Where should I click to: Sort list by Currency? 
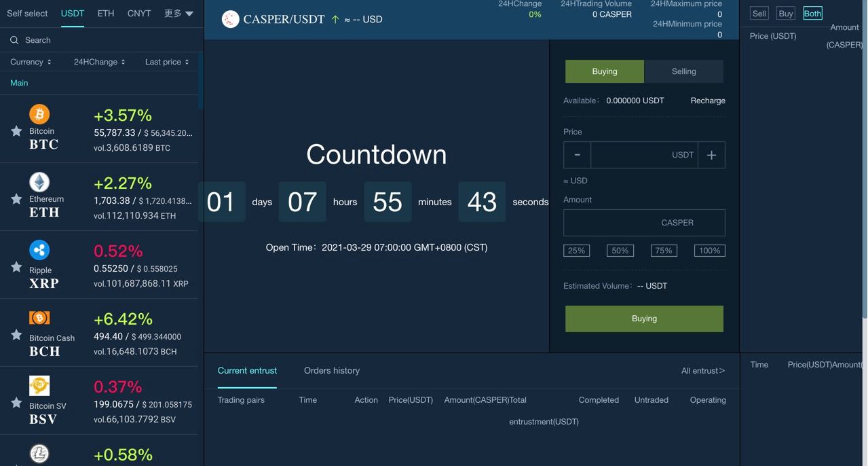click(x=31, y=62)
